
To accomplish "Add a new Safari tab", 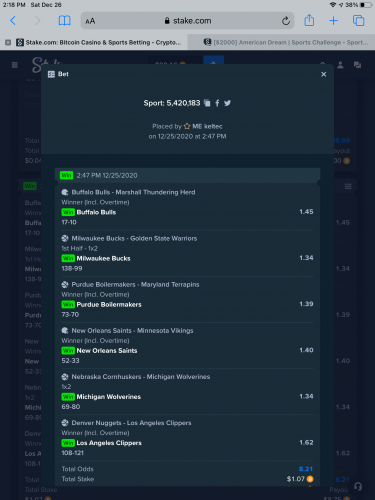I will [x=333, y=21].
